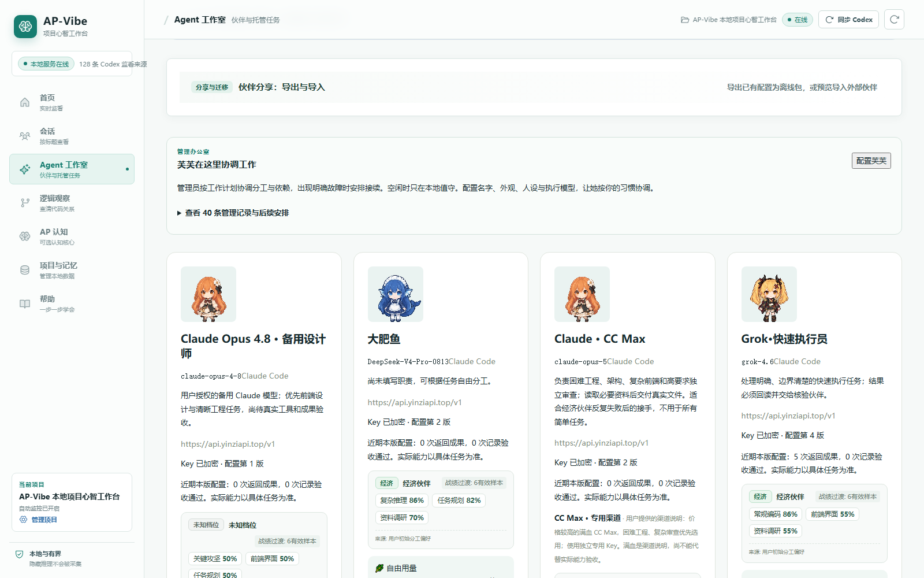Select Agent 工作室 in the sidebar
924x578 pixels.
coord(72,169)
